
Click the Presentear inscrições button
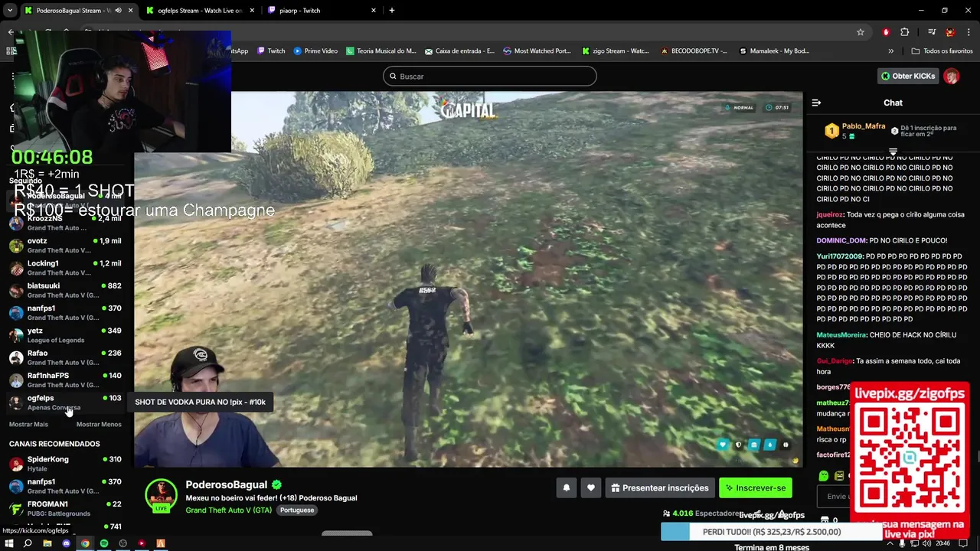[659, 487]
